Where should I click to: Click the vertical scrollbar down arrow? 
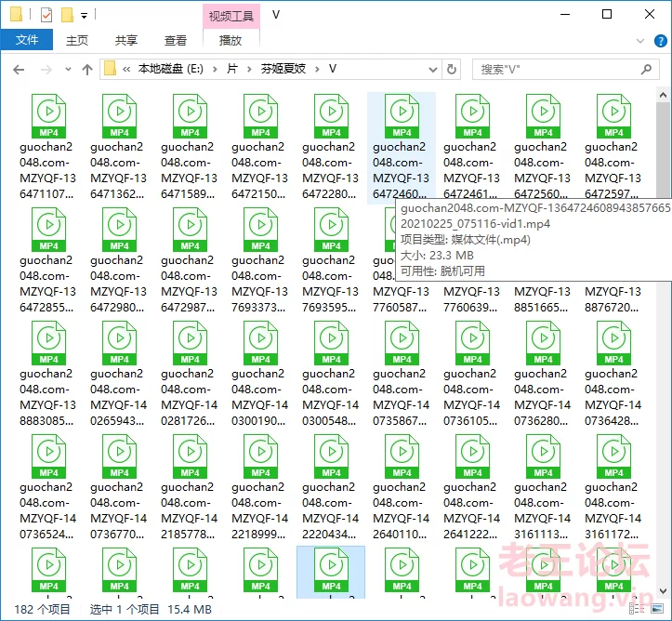663,590
